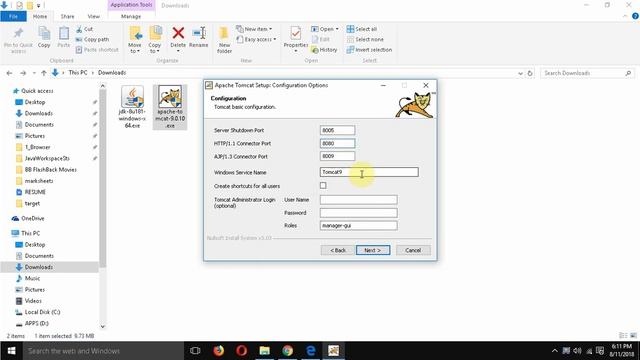Click the Search Downloads box

587,73
